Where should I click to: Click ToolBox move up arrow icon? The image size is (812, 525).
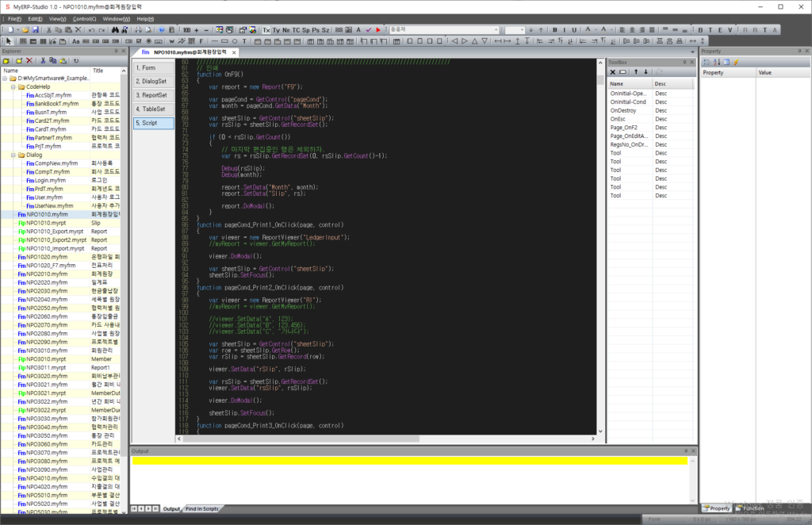coord(636,72)
